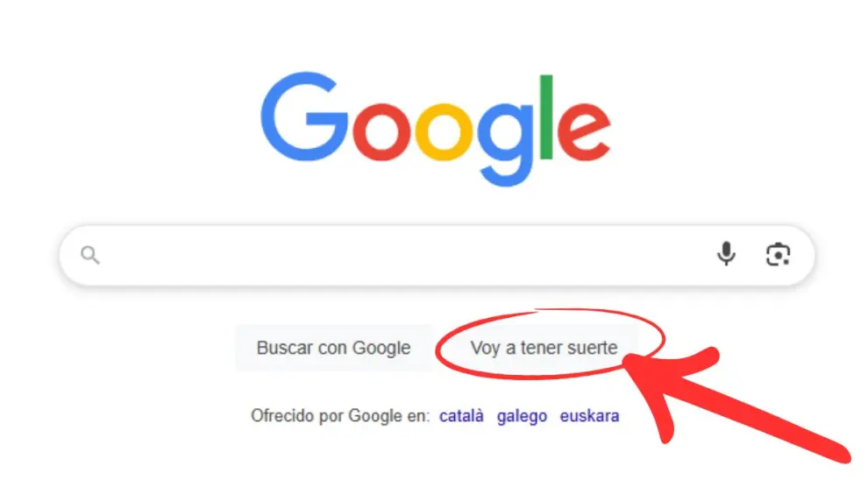
Task: Click the Voy a tener suerte button
Action: pos(544,348)
